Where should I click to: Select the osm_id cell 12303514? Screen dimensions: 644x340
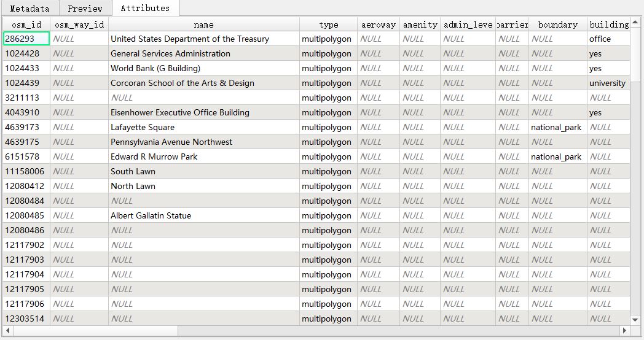pos(26,319)
